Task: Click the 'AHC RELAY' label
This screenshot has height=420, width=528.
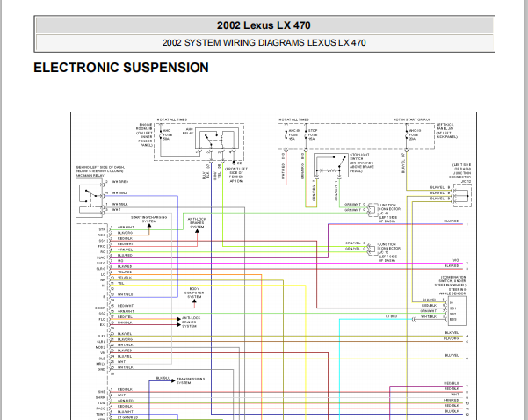Action: (188, 131)
